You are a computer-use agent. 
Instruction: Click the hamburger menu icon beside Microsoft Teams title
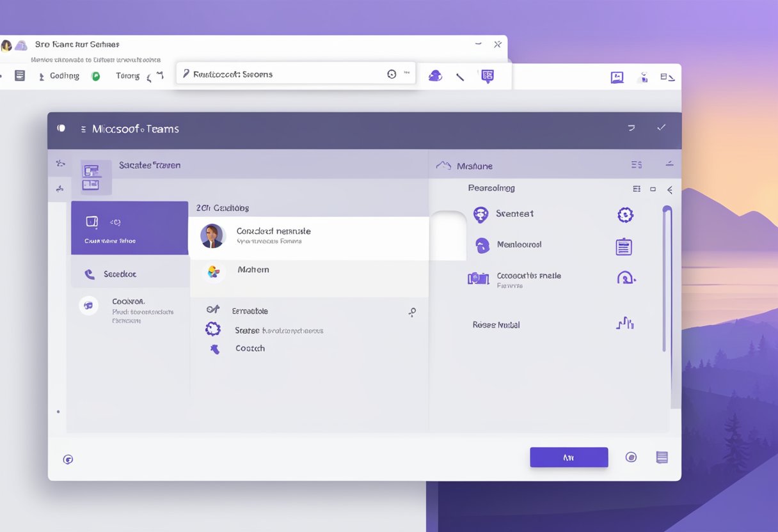tap(83, 129)
